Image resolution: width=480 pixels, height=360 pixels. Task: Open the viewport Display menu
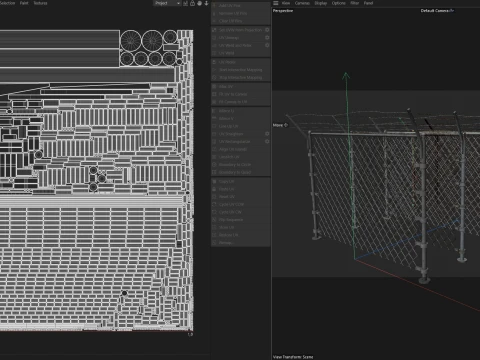[321, 3]
